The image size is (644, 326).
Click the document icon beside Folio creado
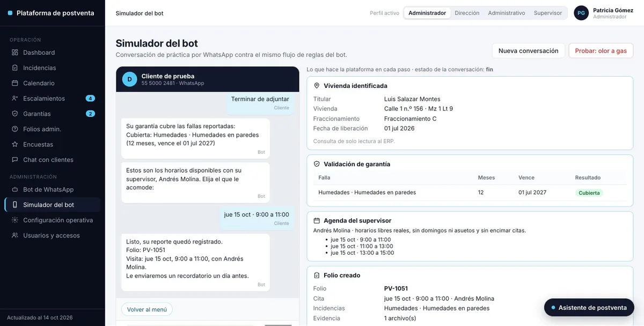tap(317, 275)
